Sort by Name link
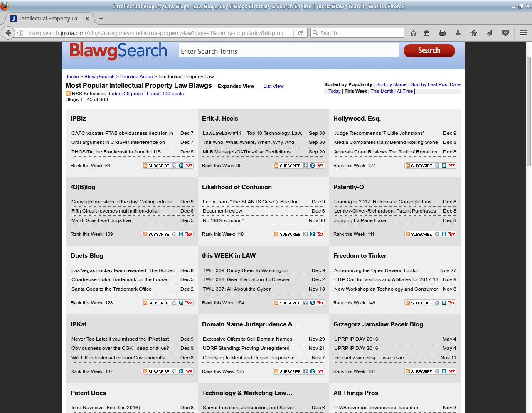532x413 pixels. click(392, 84)
